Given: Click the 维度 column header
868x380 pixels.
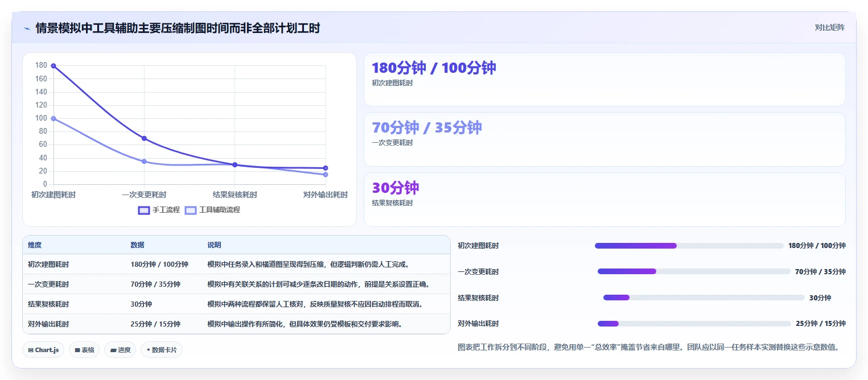Looking at the screenshot, I should (x=35, y=245).
